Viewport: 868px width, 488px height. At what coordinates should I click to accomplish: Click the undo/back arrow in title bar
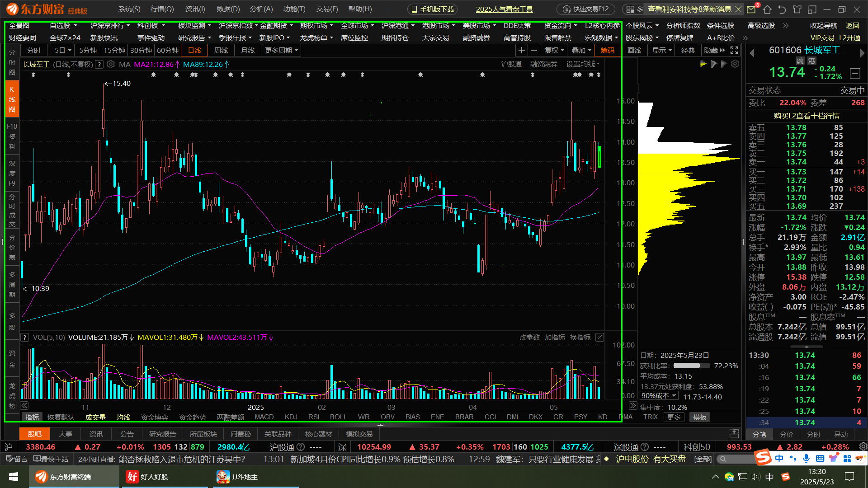[782, 9]
